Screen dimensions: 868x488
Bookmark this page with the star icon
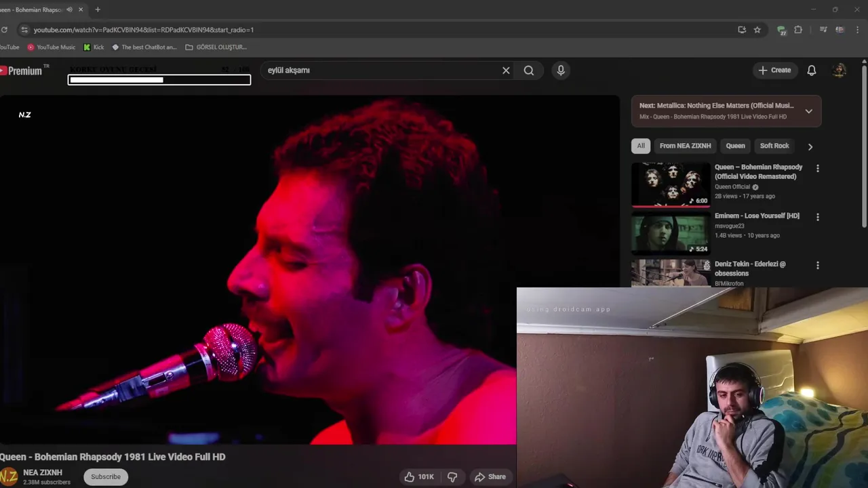click(x=757, y=30)
